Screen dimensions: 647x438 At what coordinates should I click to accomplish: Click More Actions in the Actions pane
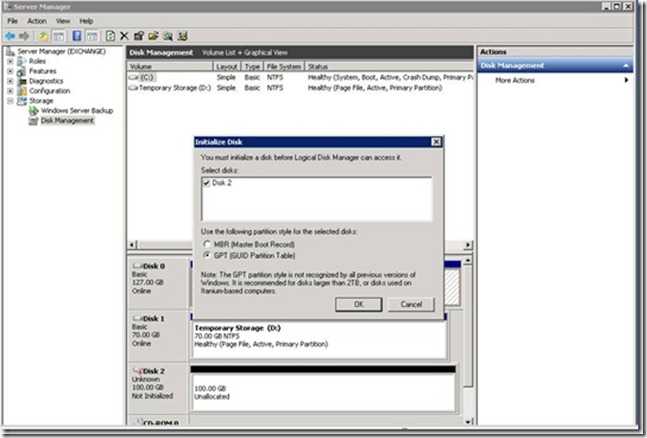515,80
